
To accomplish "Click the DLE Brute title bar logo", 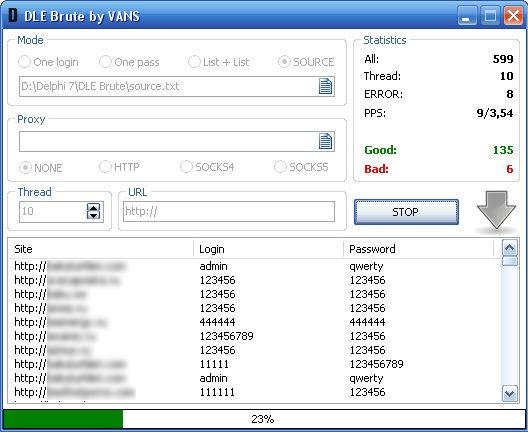I will (x=13, y=15).
